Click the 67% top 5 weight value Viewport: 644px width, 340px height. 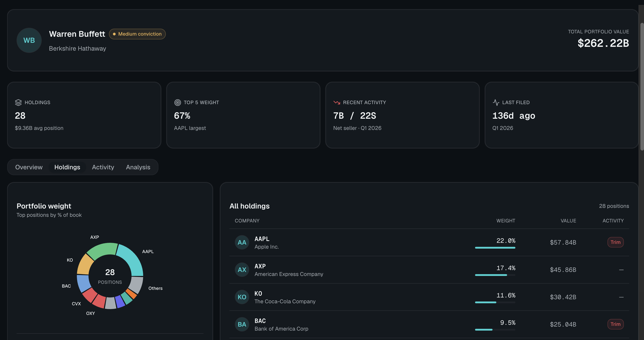coord(182,116)
